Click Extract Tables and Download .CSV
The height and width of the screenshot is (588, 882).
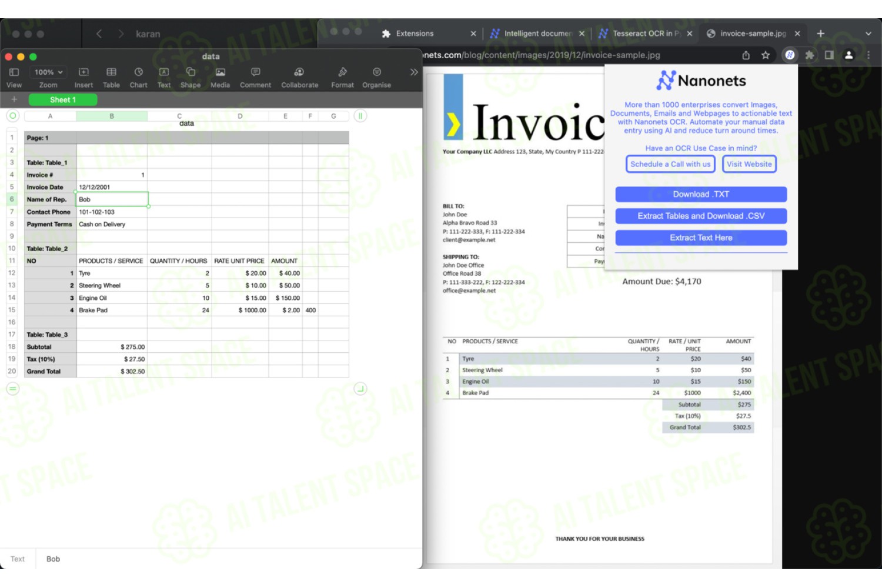[x=701, y=216]
